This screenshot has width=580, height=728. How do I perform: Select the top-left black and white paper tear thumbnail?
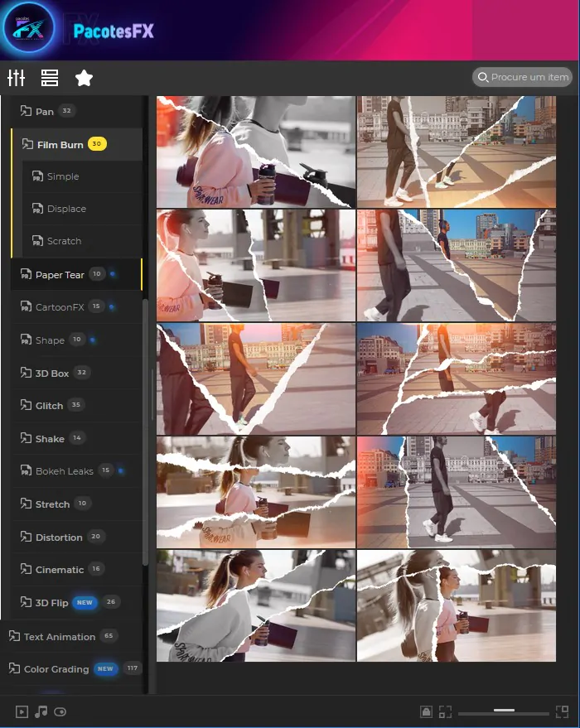[x=255, y=152]
